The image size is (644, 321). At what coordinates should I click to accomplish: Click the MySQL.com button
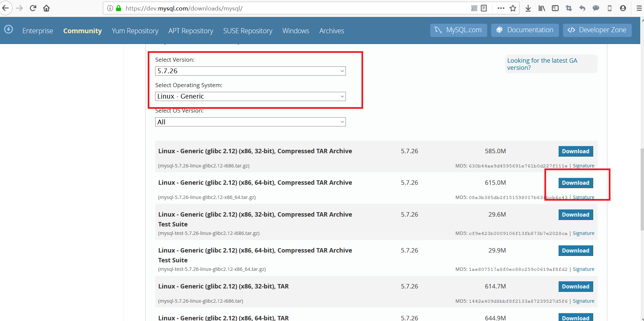[x=458, y=30]
